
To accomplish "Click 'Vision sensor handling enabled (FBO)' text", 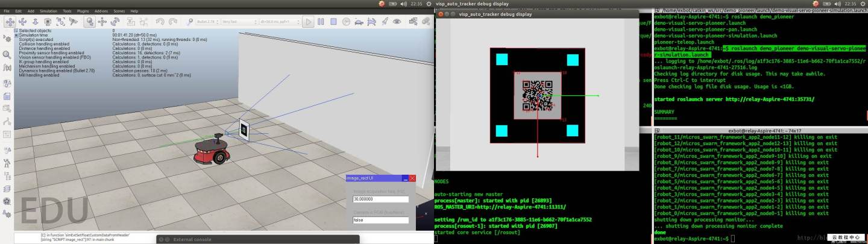I will tap(55, 57).
